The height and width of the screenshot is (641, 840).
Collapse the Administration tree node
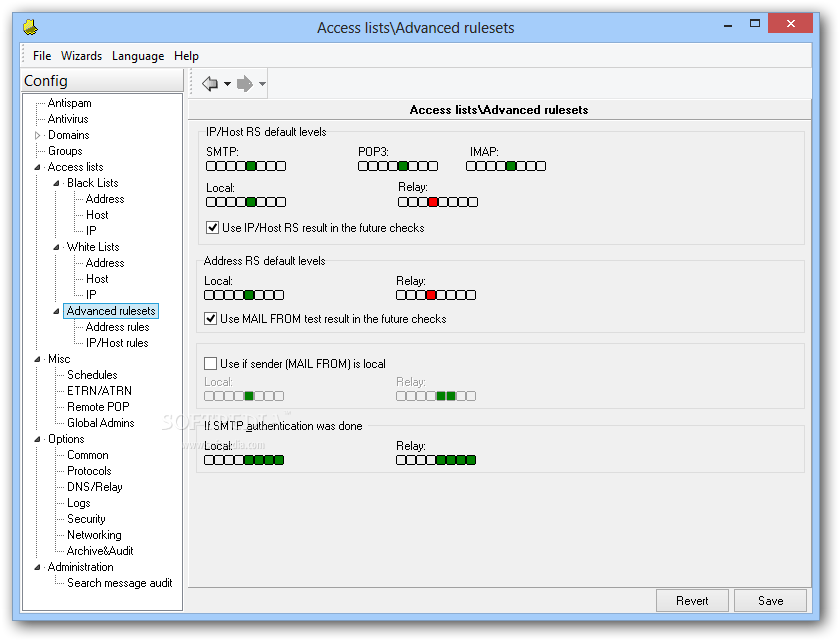38,567
